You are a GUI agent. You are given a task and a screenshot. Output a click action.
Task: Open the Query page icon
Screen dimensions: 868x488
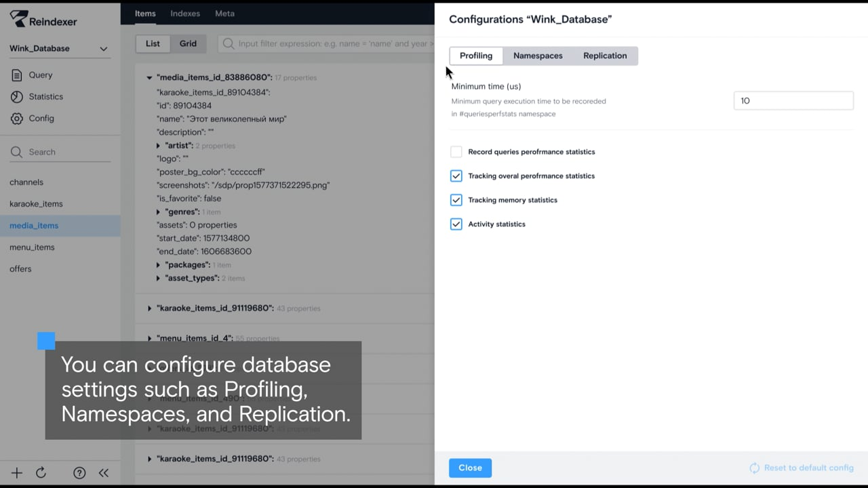click(x=17, y=75)
